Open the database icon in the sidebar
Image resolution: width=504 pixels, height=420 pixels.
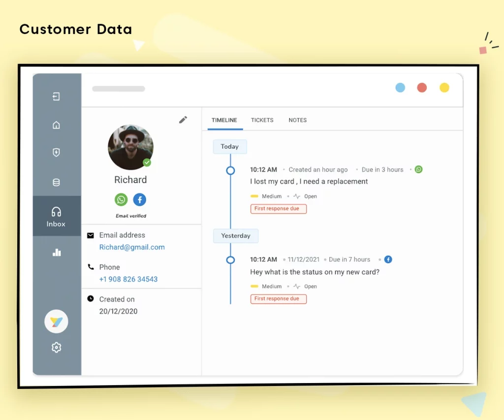56,182
